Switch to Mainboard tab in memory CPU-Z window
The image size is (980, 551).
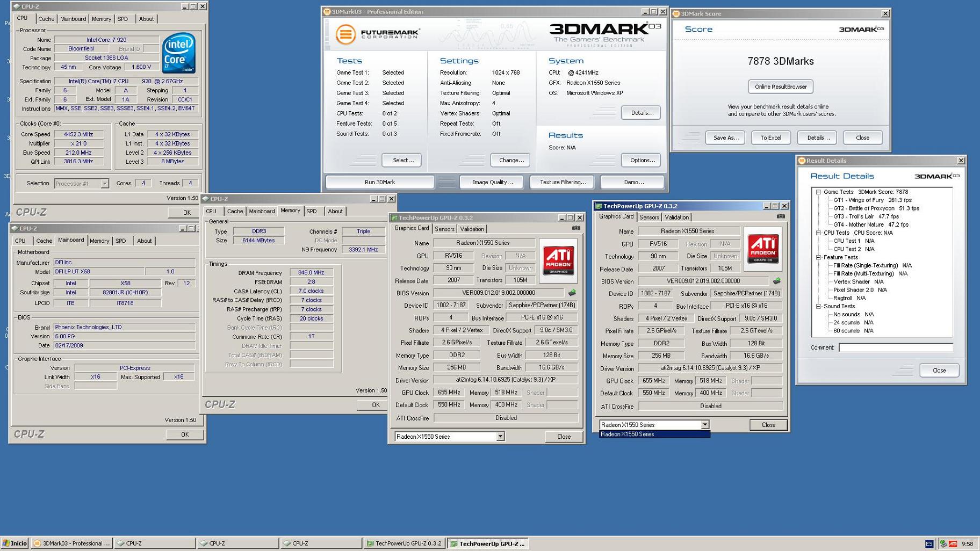(x=262, y=212)
